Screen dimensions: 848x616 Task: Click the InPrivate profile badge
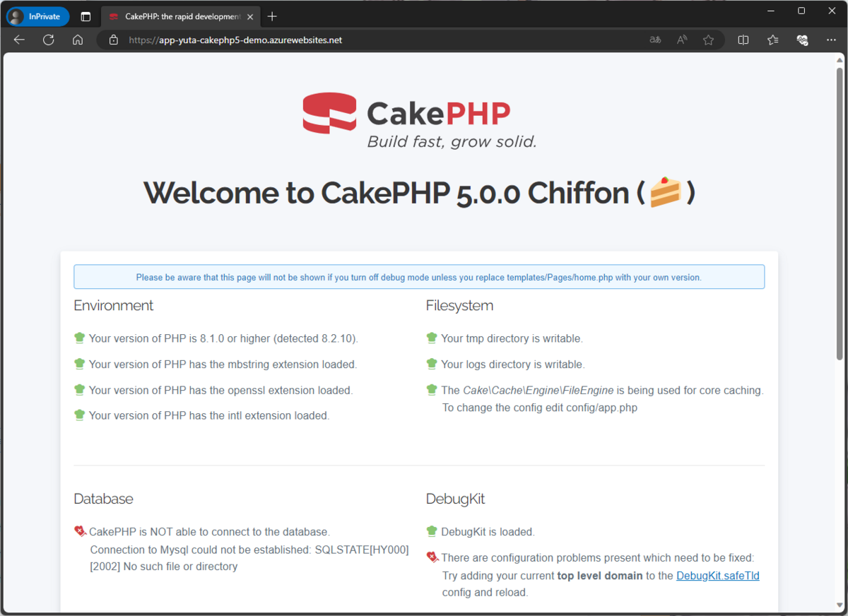pos(37,16)
